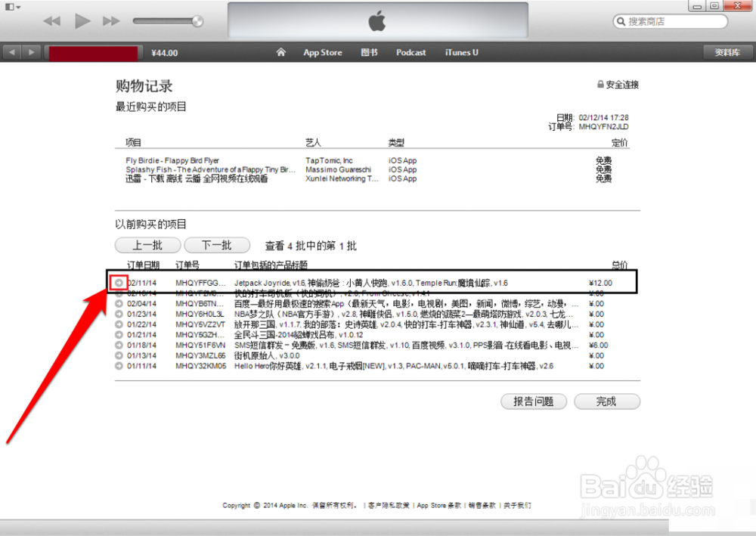The width and height of the screenshot is (756, 536).
Task: Click artist Massimo Guareschi
Action: 338,169
